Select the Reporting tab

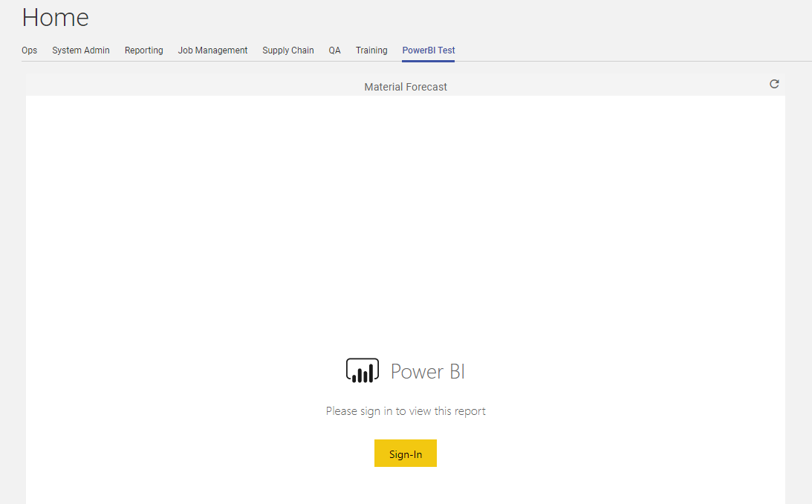[x=144, y=50]
